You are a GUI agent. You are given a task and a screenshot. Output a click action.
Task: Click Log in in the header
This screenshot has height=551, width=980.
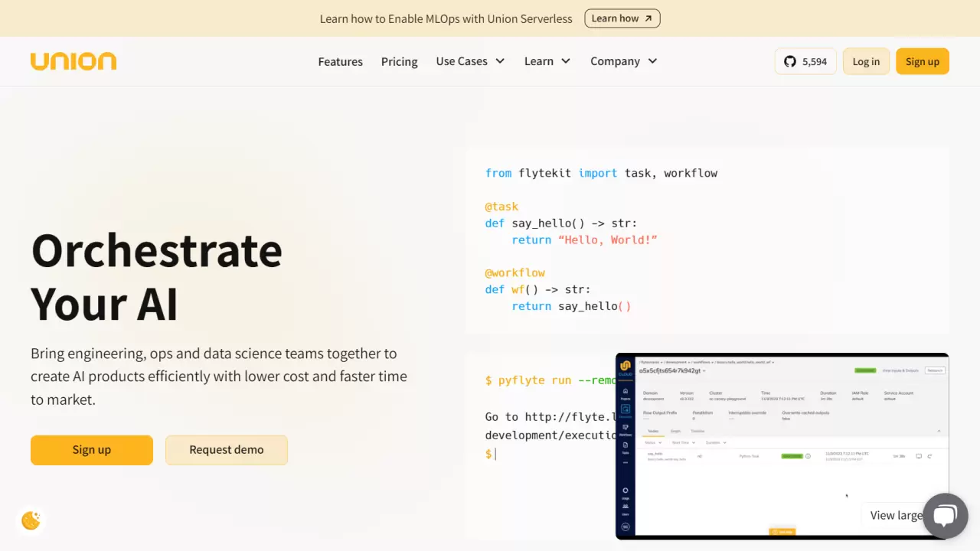866,61
